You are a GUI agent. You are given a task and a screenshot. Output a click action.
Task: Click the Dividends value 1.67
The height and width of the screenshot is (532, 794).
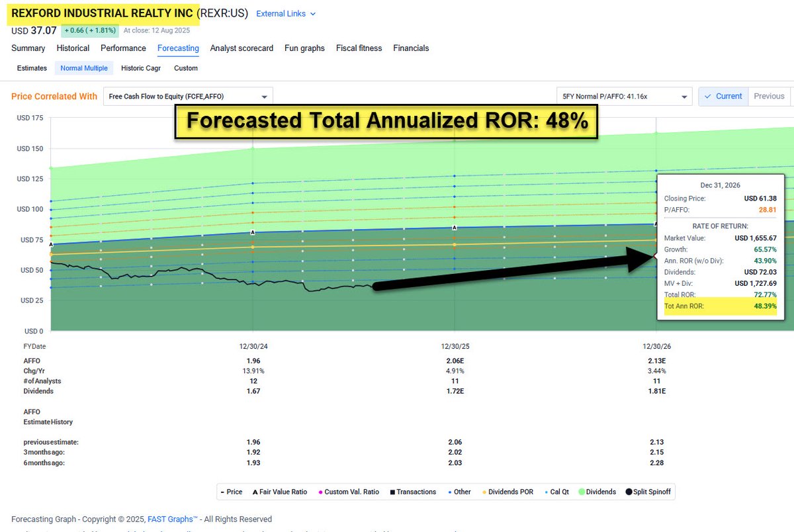[x=253, y=391]
